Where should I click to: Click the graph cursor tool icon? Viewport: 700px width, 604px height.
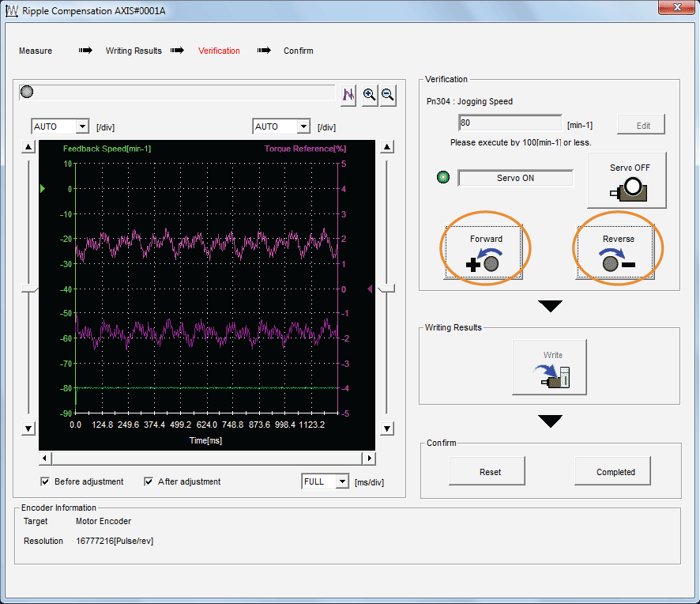(x=348, y=94)
